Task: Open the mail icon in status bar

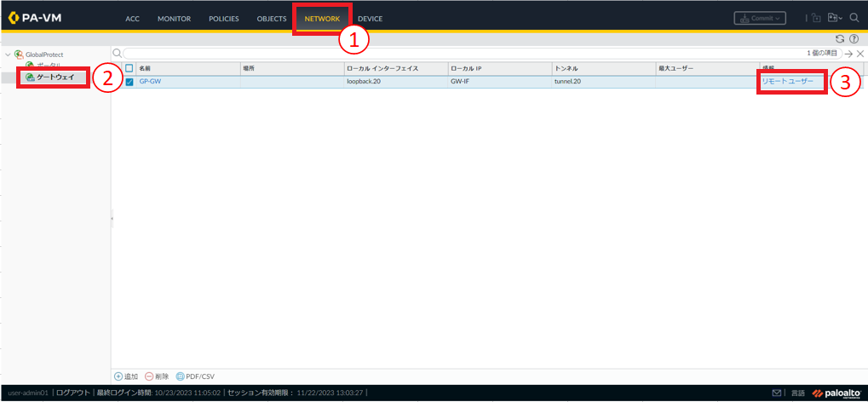Action: click(777, 393)
